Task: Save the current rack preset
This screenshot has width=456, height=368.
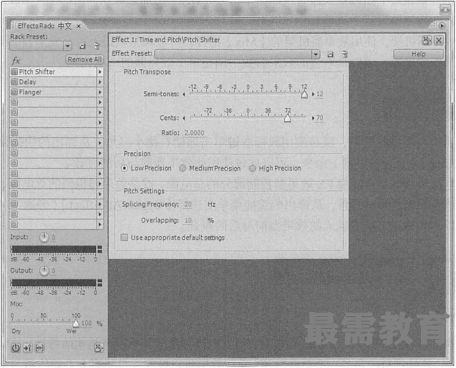Action: pos(82,46)
